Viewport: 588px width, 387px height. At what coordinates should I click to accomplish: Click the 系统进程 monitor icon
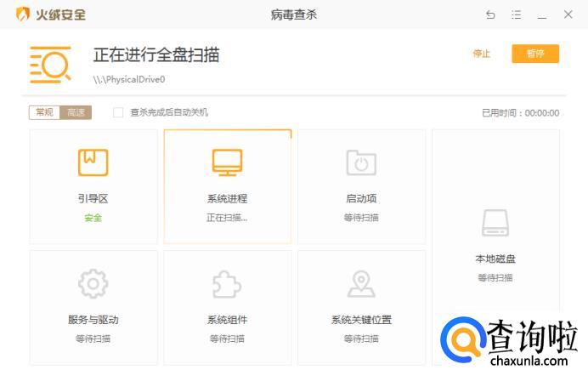click(x=227, y=162)
